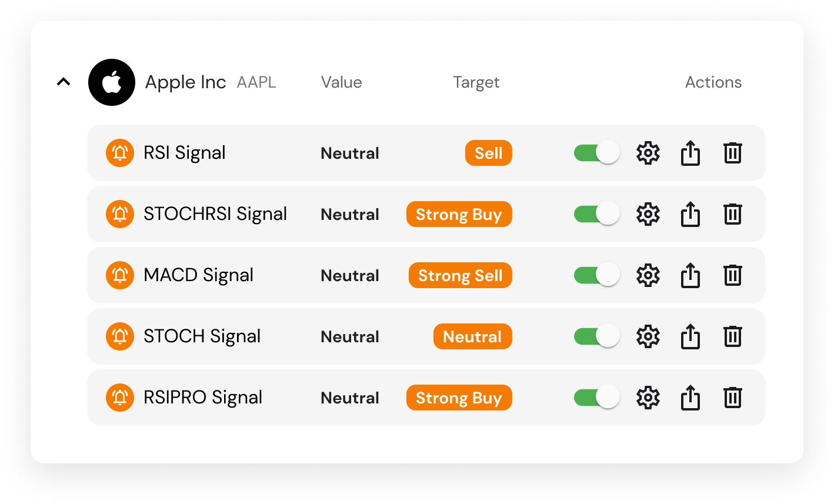
Task: Click the Sell target badge on RSI Signal
Action: tap(488, 153)
